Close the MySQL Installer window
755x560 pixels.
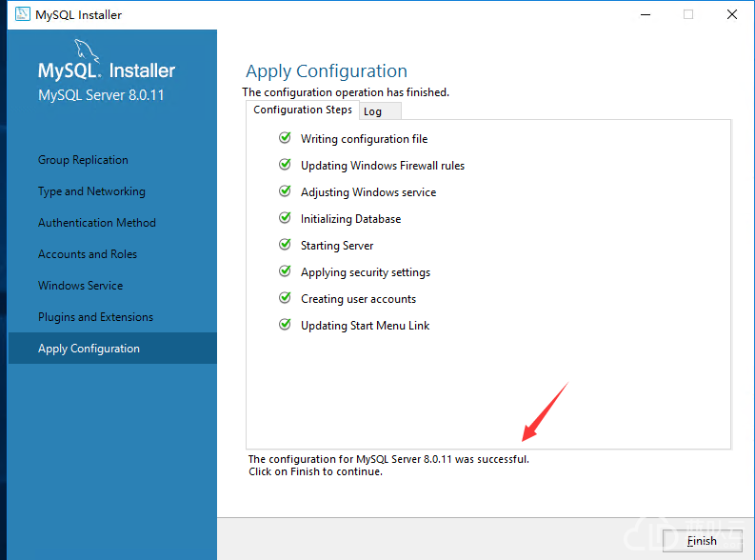[x=732, y=14]
